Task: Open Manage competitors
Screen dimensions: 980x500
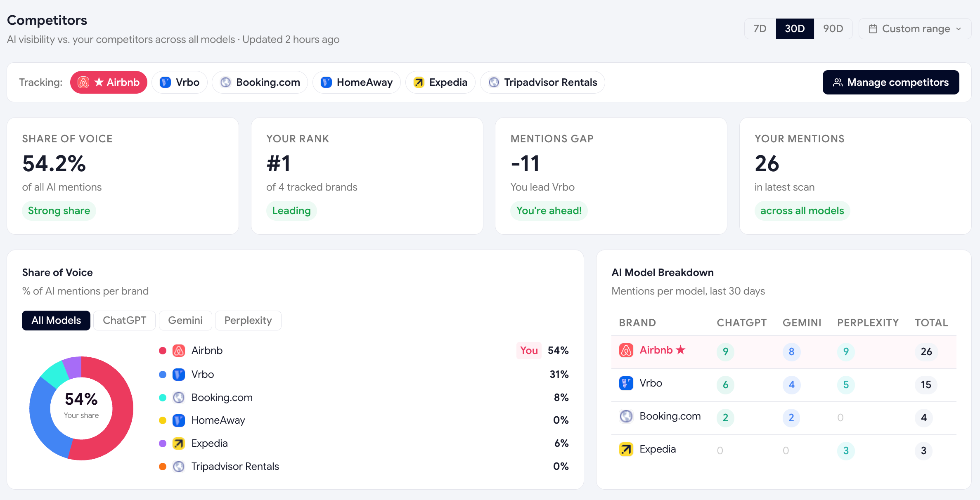Action: [x=891, y=83]
